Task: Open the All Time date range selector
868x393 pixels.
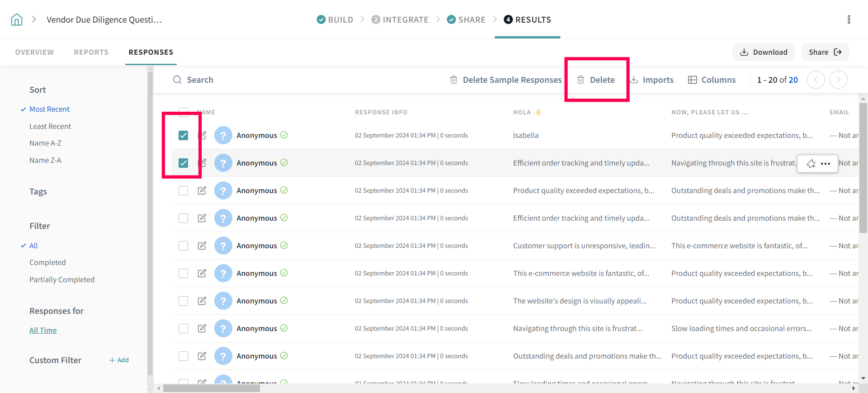Action: click(43, 330)
